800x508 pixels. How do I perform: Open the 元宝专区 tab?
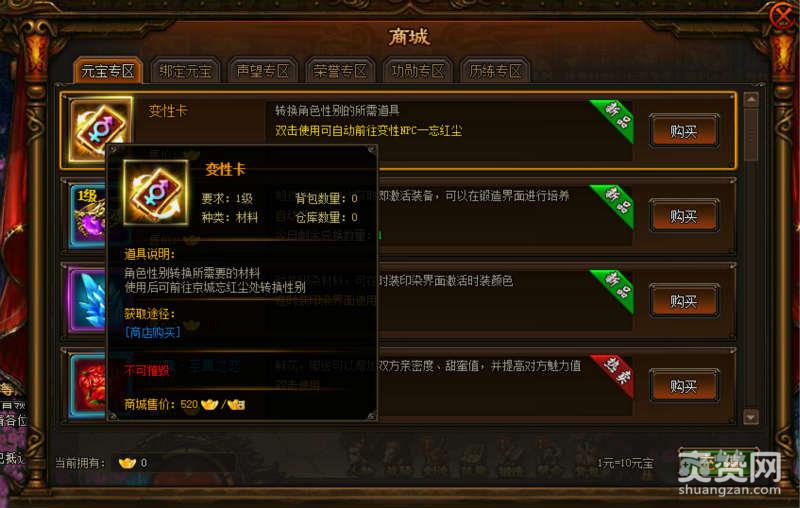[x=108, y=71]
